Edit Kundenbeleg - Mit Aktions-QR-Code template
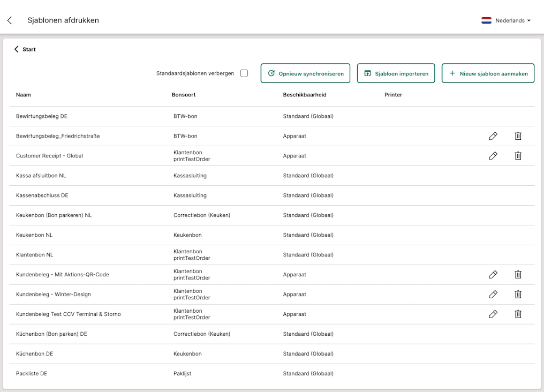544x392 pixels. tap(493, 275)
